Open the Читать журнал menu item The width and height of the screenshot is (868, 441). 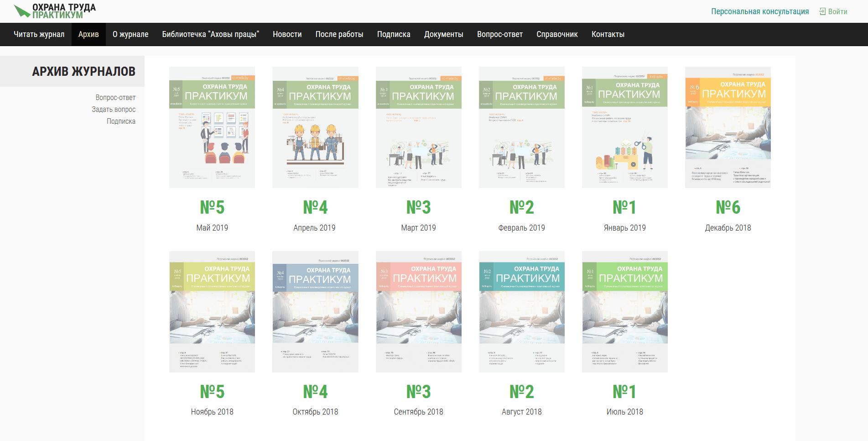(39, 34)
